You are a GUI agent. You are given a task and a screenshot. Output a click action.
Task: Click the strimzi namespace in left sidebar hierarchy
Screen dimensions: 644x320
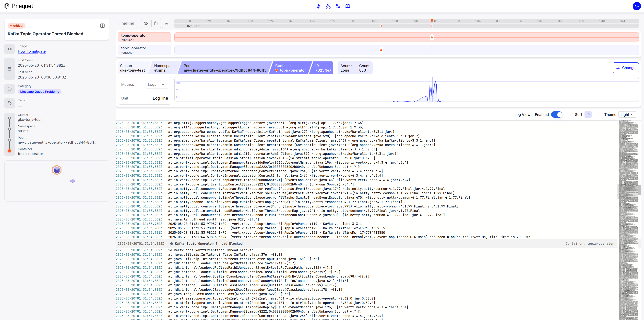(x=23, y=131)
